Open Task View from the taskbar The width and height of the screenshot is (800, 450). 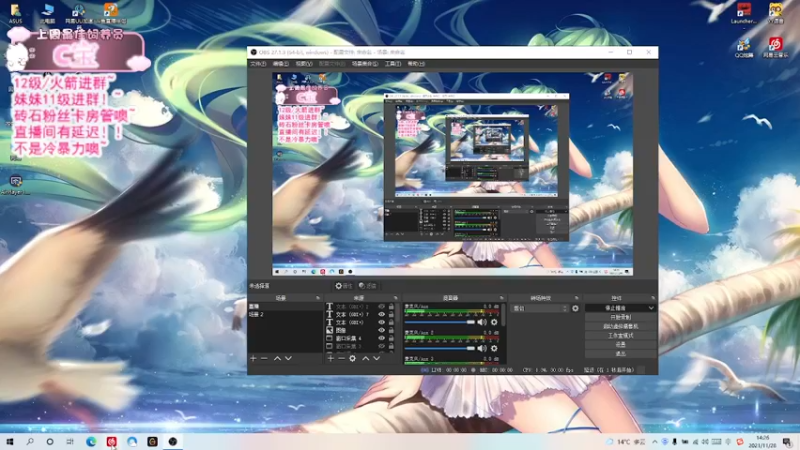(70, 442)
